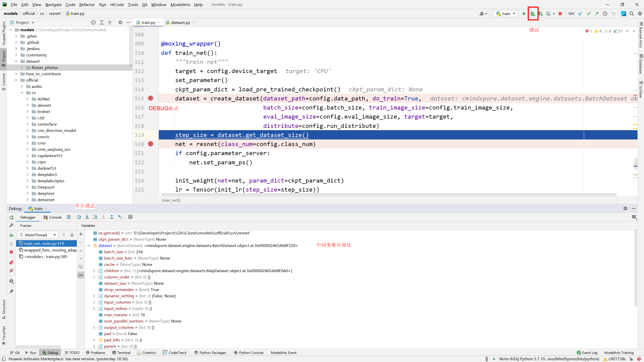The width and height of the screenshot is (644, 362).
Task: Collapse the dataset variable node
Action: tap(89, 245)
